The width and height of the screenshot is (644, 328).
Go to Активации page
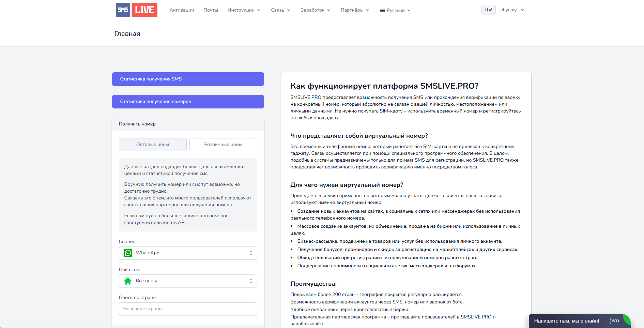182,10
